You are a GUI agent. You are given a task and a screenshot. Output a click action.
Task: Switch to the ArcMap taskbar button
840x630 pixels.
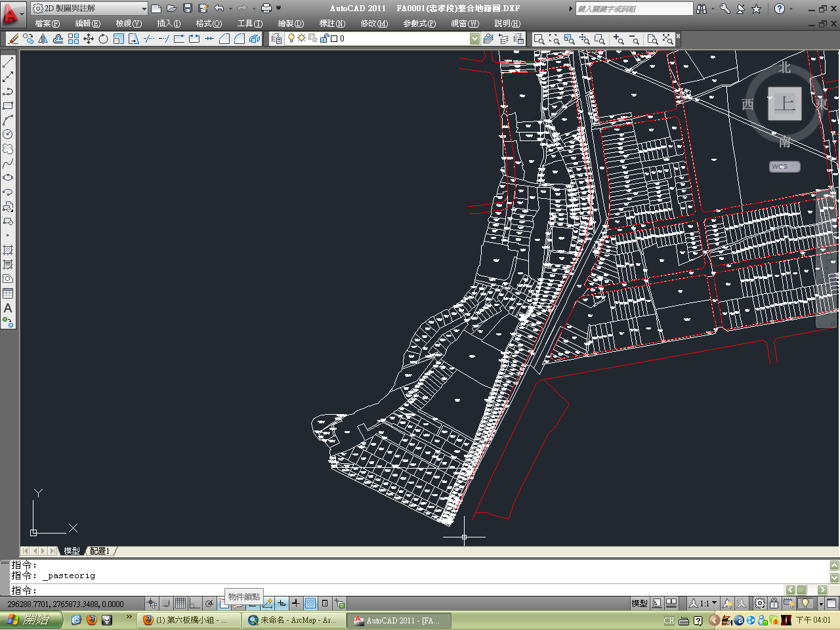(293, 620)
